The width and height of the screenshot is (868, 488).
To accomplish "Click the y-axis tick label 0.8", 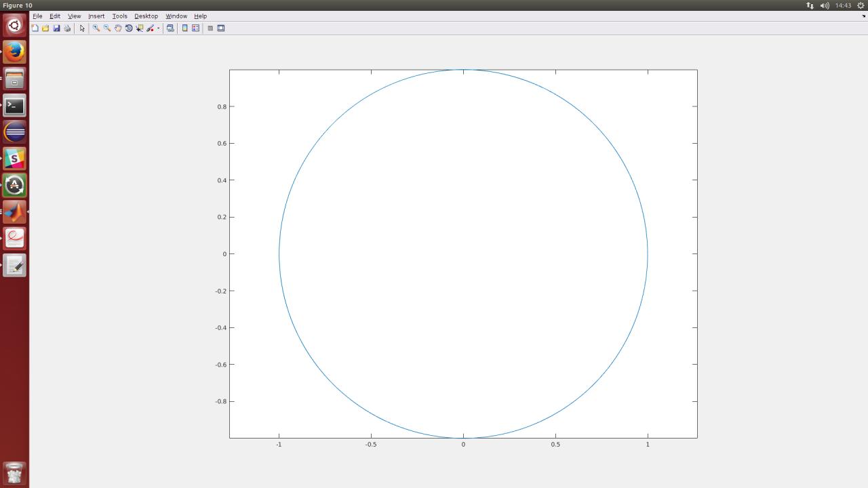I will (222, 106).
